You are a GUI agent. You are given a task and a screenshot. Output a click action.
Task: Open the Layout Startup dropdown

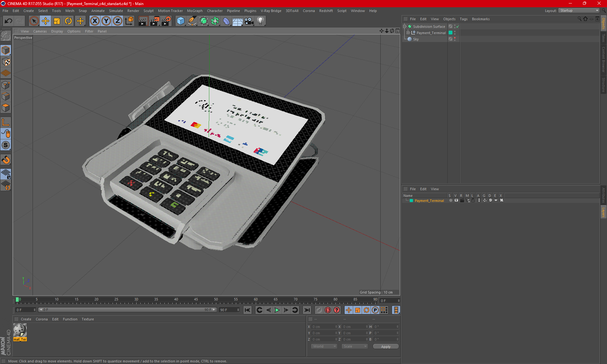579,11
